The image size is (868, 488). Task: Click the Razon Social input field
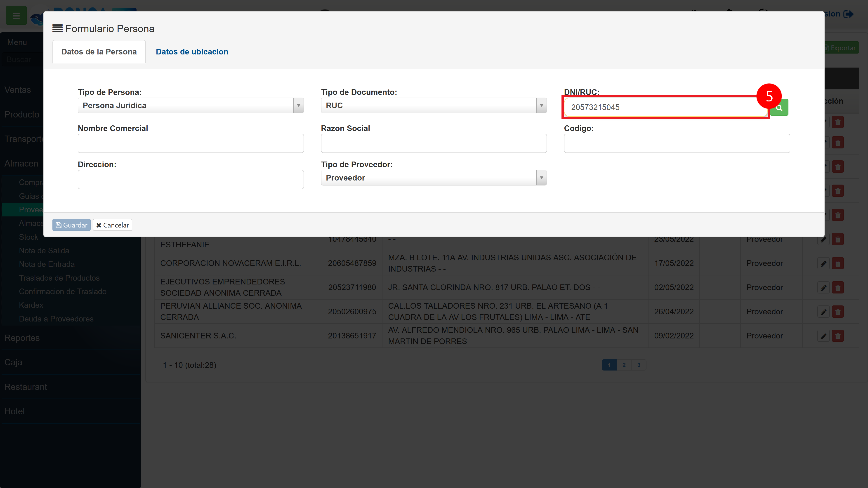[x=434, y=143]
